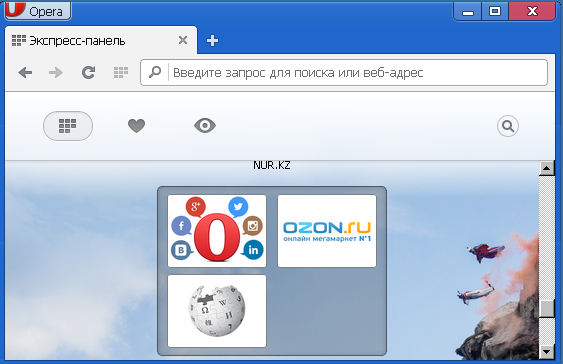Go back with the left arrow
The image size is (563, 364).
[25, 73]
